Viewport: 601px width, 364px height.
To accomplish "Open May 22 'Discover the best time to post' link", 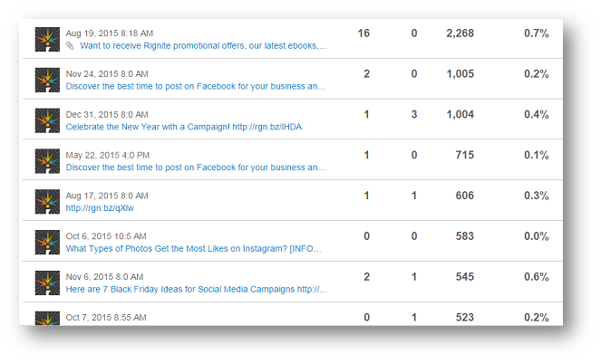I will point(196,168).
